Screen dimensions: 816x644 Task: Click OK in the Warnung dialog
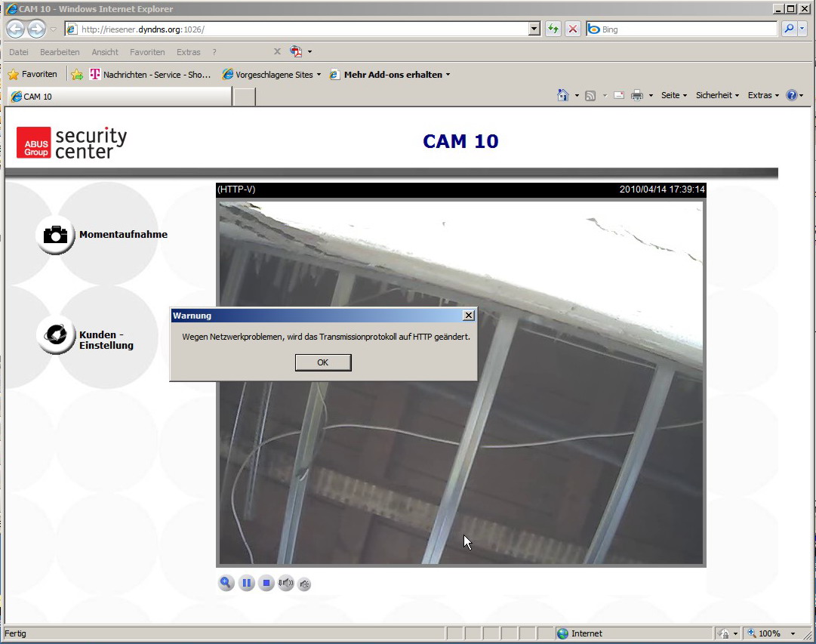point(322,362)
